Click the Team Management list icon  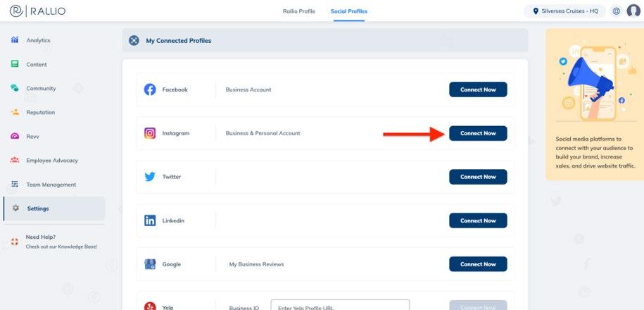[x=15, y=184]
